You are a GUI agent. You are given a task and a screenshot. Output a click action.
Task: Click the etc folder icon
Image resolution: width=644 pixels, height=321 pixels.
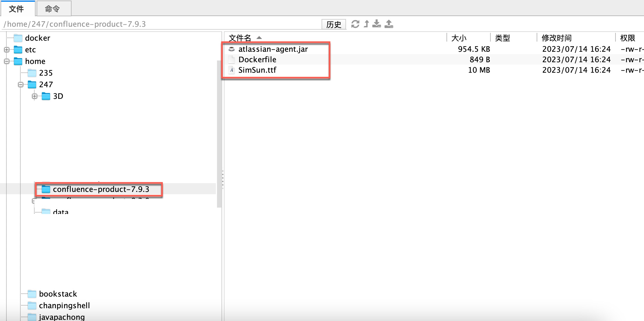[x=18, y=50]
